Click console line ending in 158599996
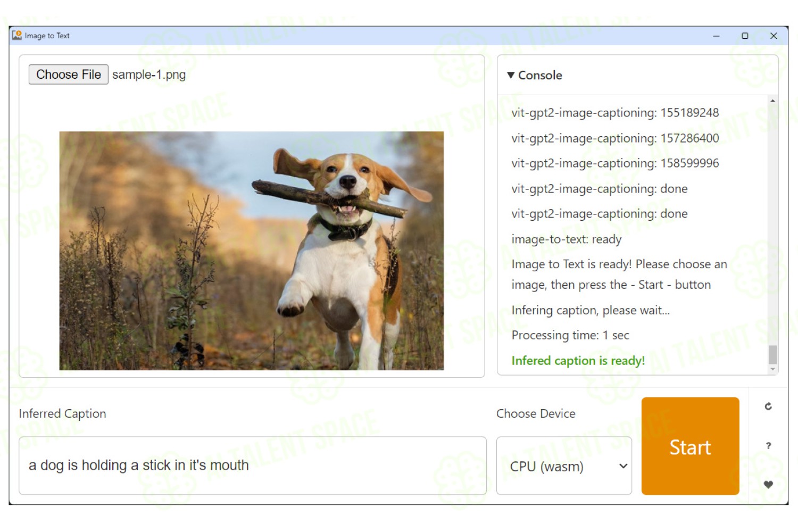Viewport: 798px width, 532px height. 615,163
